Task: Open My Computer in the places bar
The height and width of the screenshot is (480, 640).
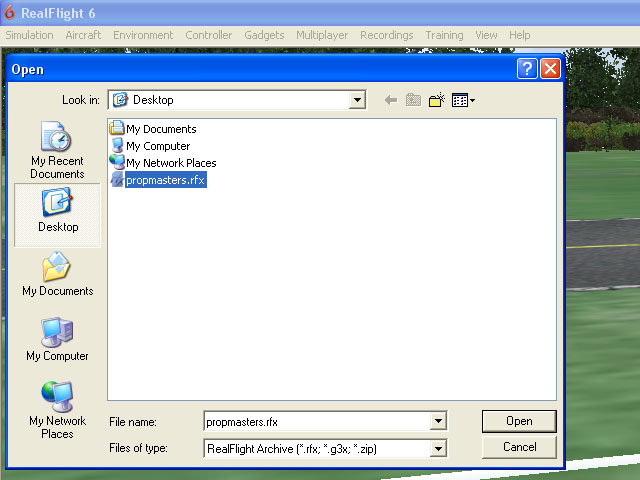Action: (x=57, y=339)
